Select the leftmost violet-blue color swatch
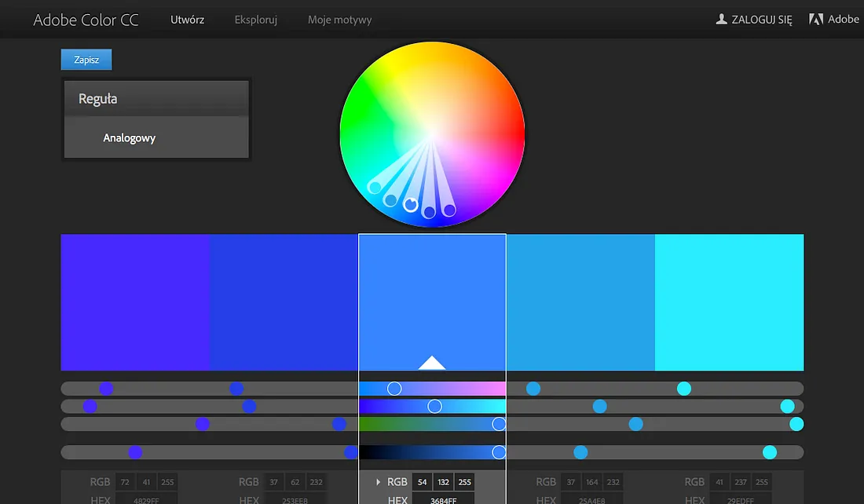 tap(135, 302)
